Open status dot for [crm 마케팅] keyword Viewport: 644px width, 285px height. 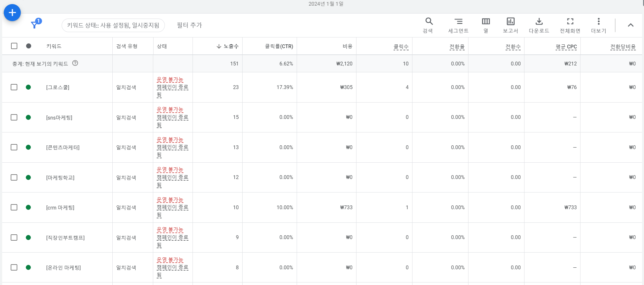(28, 207)
